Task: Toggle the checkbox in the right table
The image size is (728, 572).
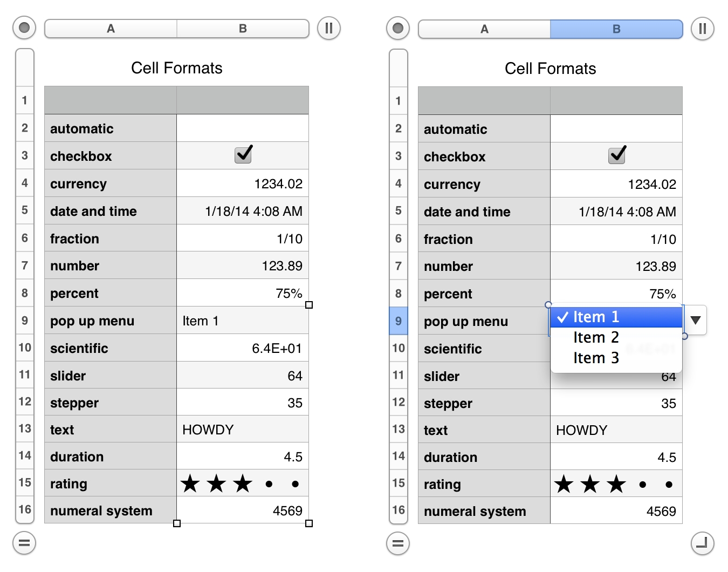Action: 617,155
